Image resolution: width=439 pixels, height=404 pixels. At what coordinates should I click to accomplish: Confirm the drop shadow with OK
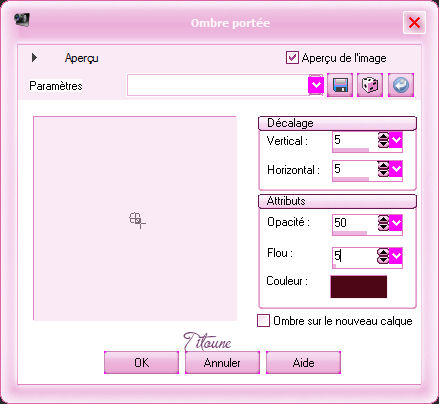click(141, 362)
